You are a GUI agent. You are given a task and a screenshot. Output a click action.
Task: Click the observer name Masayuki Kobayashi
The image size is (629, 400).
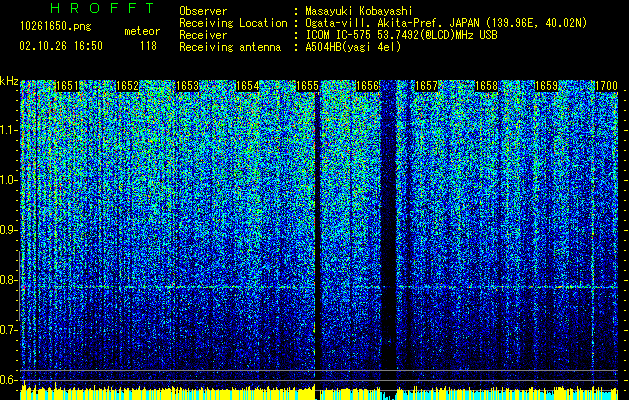[x=359, y=11]
